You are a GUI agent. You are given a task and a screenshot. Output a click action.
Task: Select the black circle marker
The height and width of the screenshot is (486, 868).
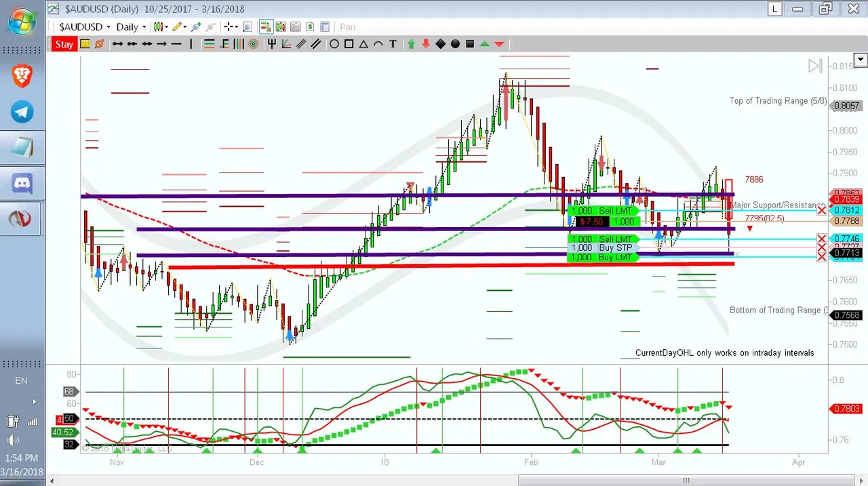(x=455, y=44)
